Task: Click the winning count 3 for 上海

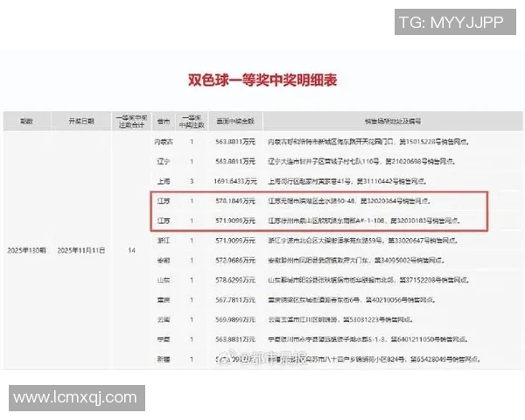Action: tap(192, 181)
